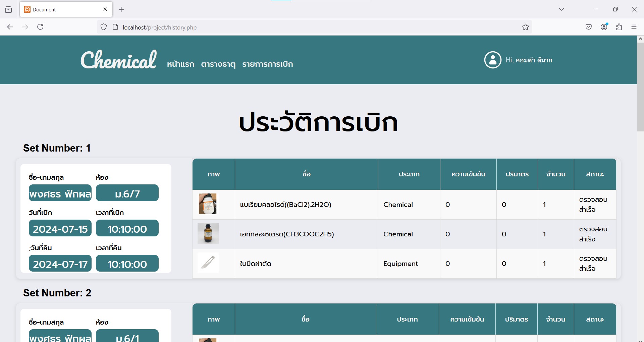Click the browser forward arrow
The width and height of the screenshot is (644, 342).
(x=25, y=27)
